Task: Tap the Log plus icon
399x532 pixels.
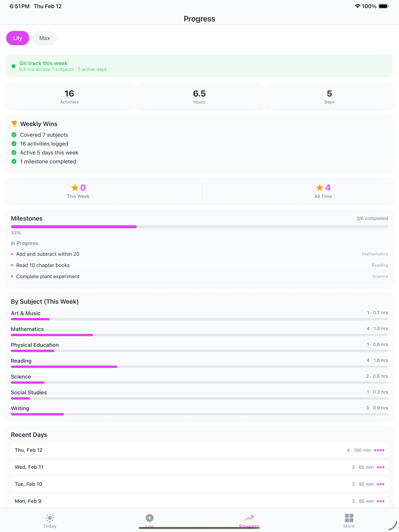Action: click(x=150, y=518)
